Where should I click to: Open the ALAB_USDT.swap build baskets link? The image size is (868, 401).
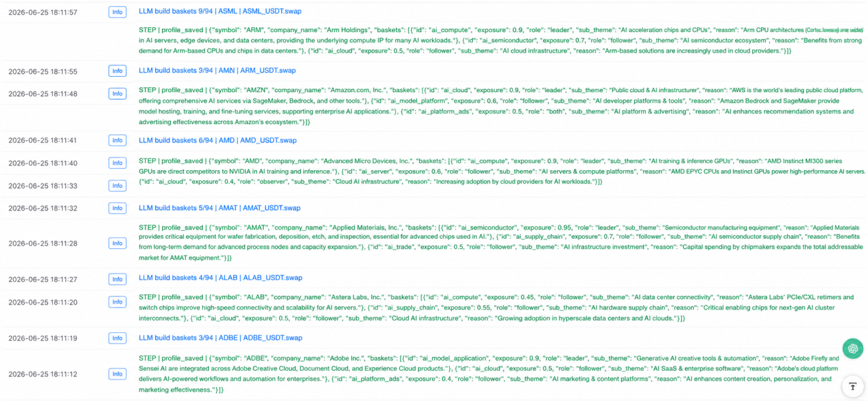(220, 278)
